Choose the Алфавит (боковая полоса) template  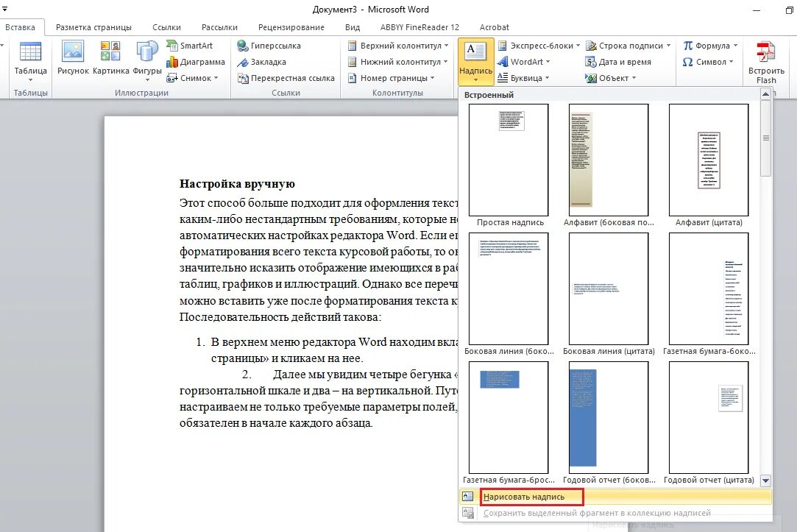click(x=609, y=166)
